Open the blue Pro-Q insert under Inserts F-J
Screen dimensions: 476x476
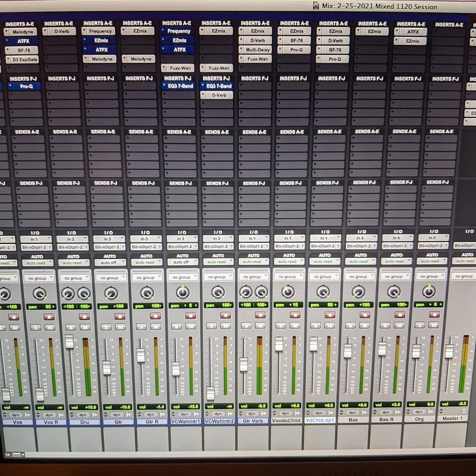[26, 86]
